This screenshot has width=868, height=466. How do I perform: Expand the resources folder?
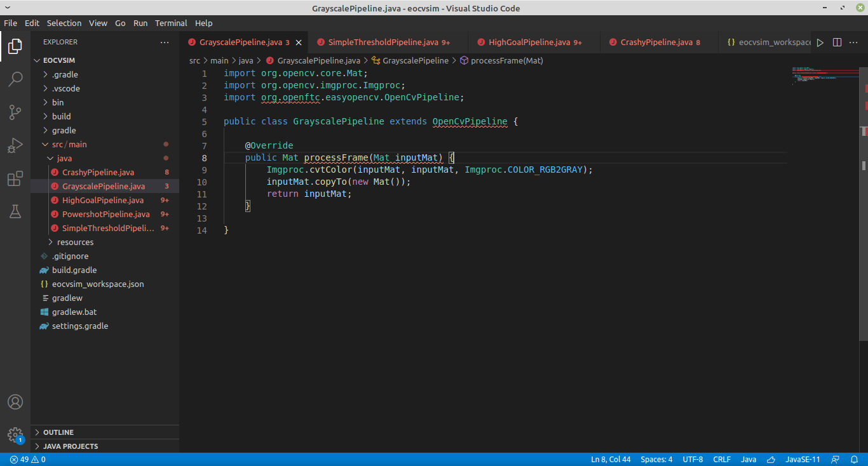[51, 242]
